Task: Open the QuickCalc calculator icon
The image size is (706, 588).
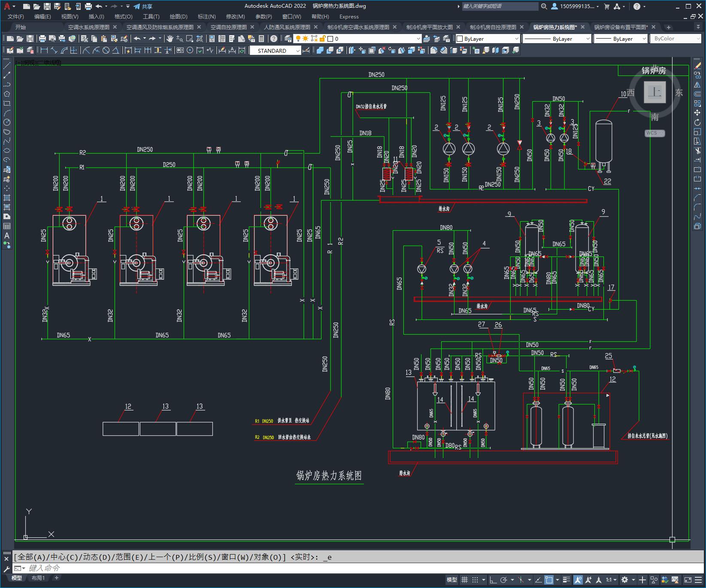Action: [261, 39]
